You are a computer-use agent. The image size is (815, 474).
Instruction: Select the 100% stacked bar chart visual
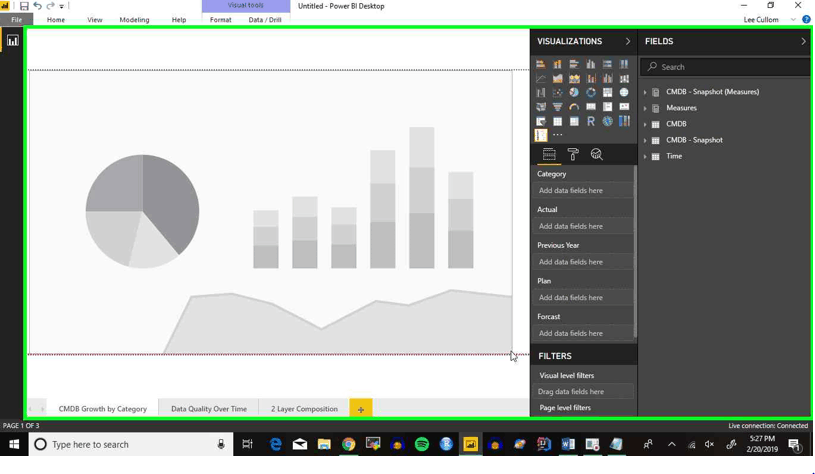pos(607,64)
